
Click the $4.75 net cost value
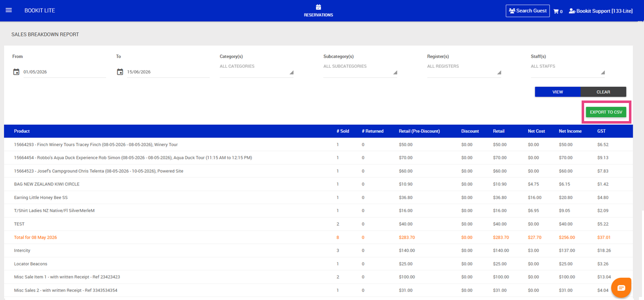pos(533,184)
